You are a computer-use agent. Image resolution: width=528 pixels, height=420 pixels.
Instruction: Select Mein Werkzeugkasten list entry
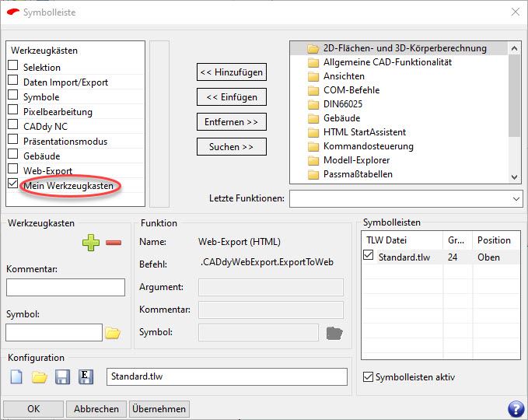(x=68, y=186)
